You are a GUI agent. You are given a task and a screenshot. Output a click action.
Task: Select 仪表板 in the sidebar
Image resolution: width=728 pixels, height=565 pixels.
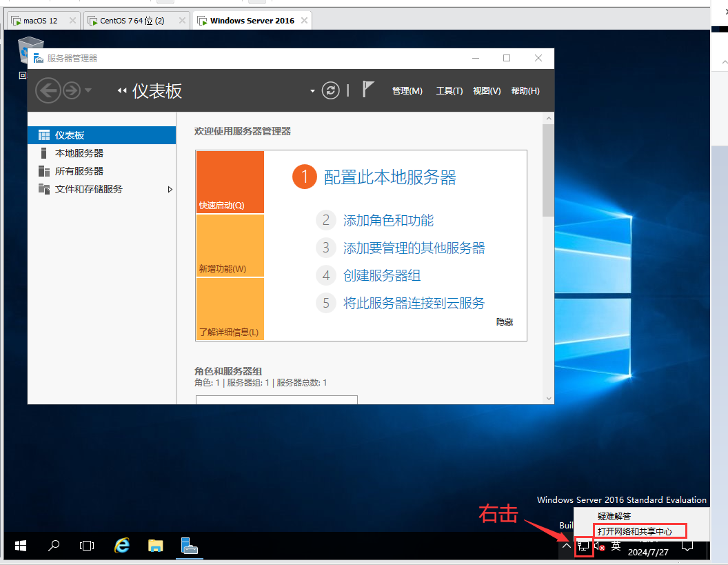click(101, 135)
